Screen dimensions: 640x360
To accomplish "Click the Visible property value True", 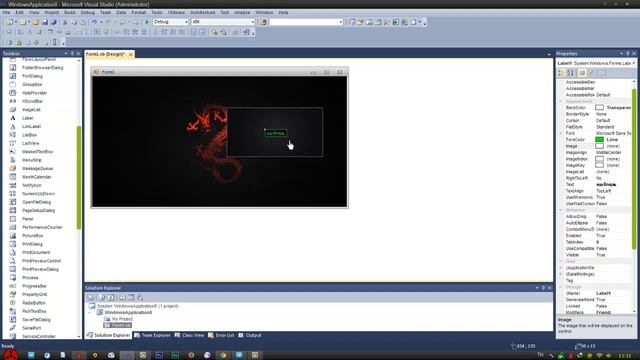I will [x=613, y=255].
